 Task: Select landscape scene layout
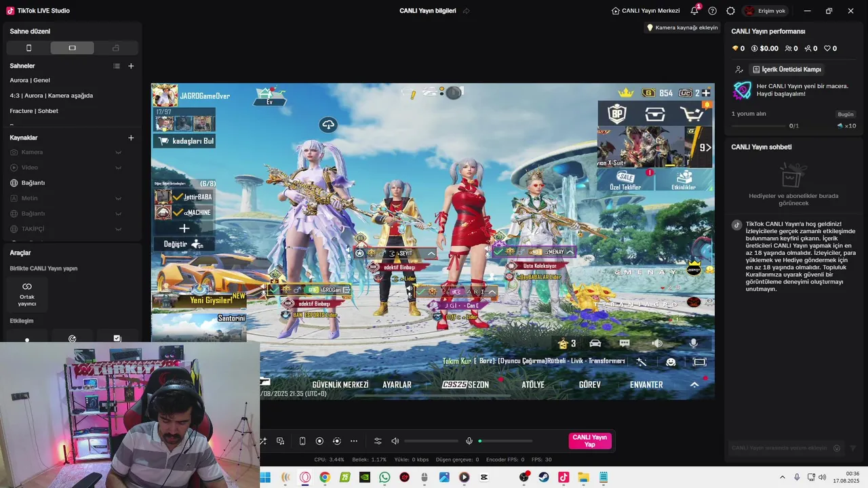[x=72, y=47]
